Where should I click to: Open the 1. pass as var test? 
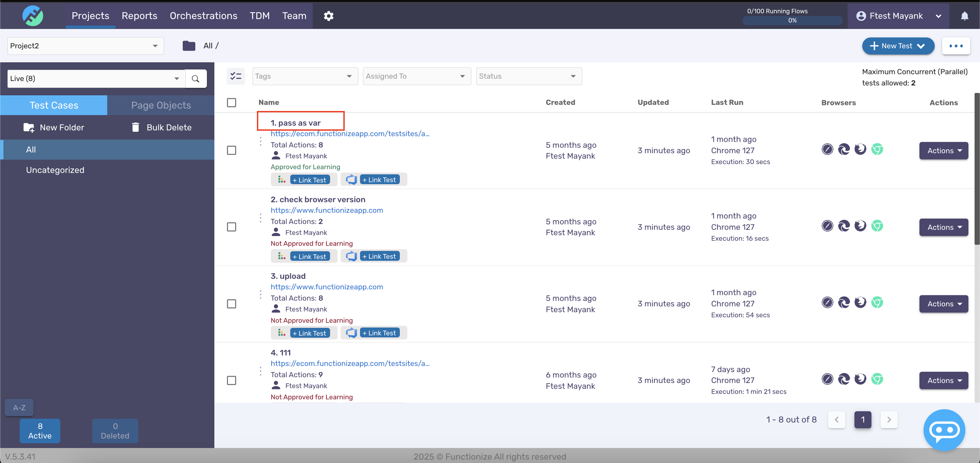pos(296,123)
